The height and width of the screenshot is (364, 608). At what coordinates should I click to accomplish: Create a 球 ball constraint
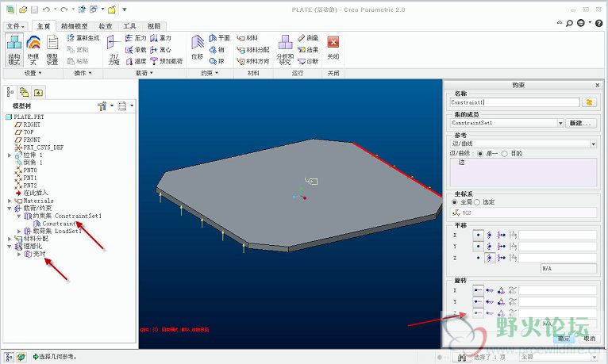(x=217, y=61)
